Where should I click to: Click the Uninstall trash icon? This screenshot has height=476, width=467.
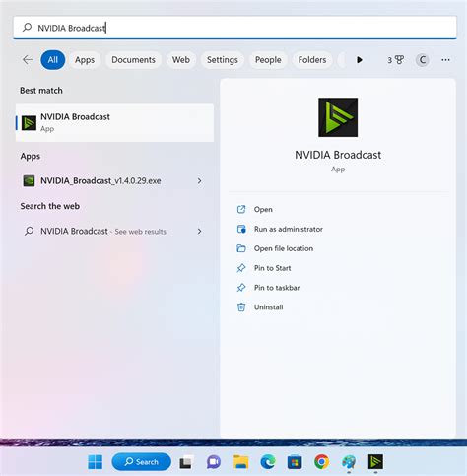(241, 307)
